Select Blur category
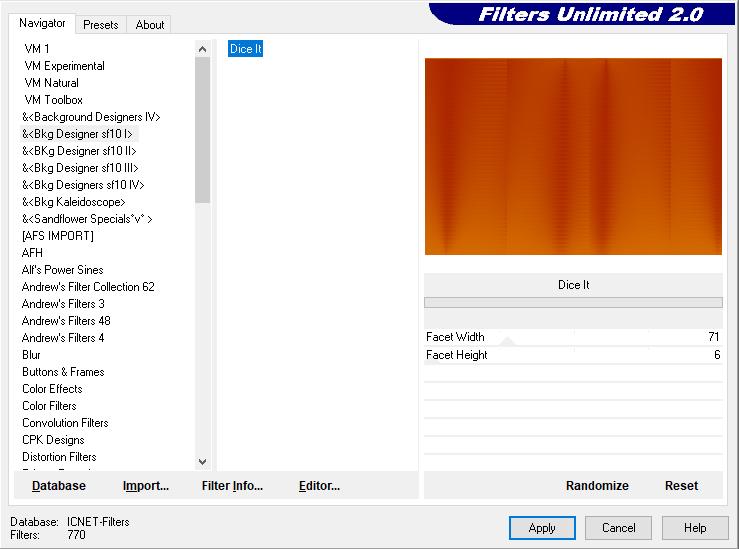Viewport: 739px width, 549px height. coord(31,354)
